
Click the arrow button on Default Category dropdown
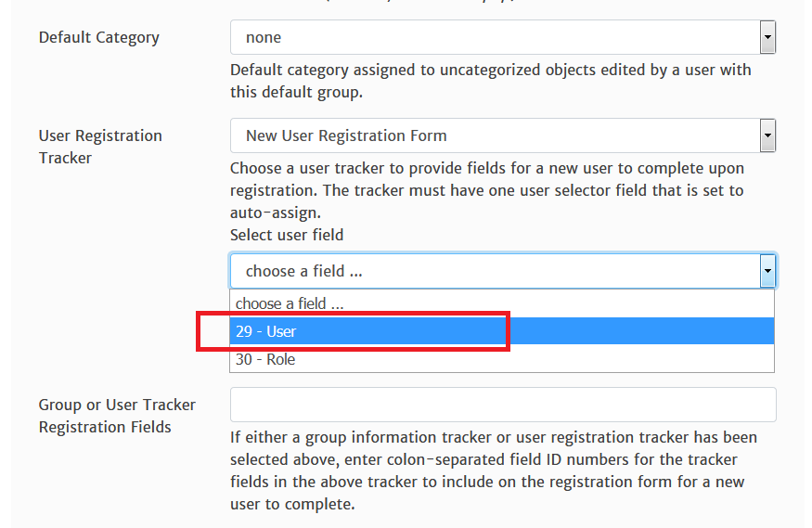pos(767,37)
